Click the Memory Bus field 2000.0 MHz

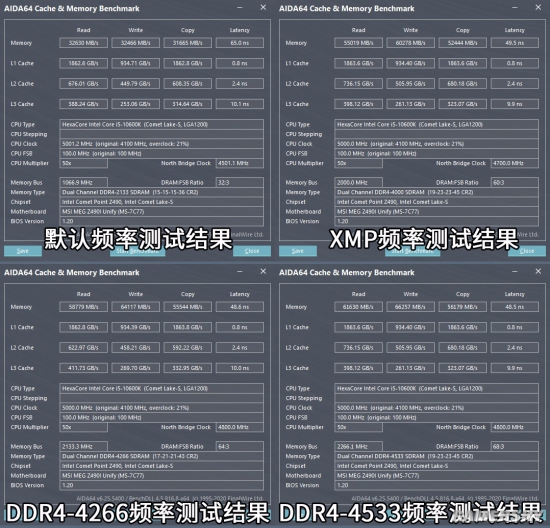point(358,182)
